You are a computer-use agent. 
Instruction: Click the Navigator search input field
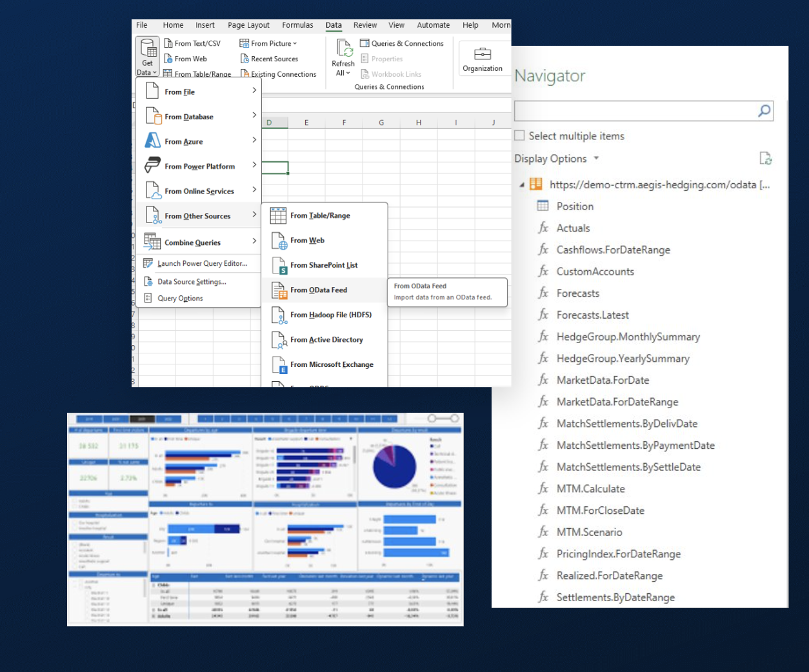tap(634, 111)
